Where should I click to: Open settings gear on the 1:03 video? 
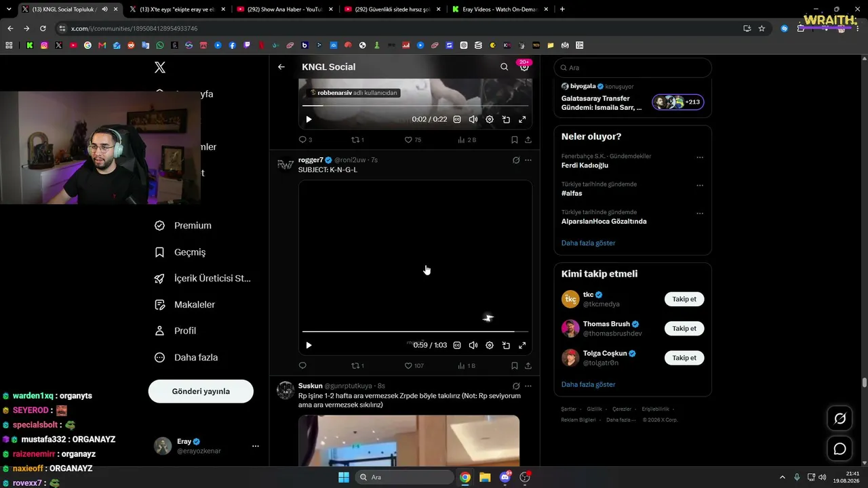(490, 345)
